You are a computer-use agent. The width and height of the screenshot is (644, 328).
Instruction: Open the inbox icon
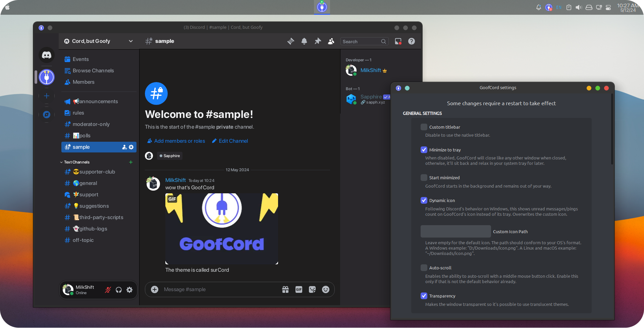(398, 41)
